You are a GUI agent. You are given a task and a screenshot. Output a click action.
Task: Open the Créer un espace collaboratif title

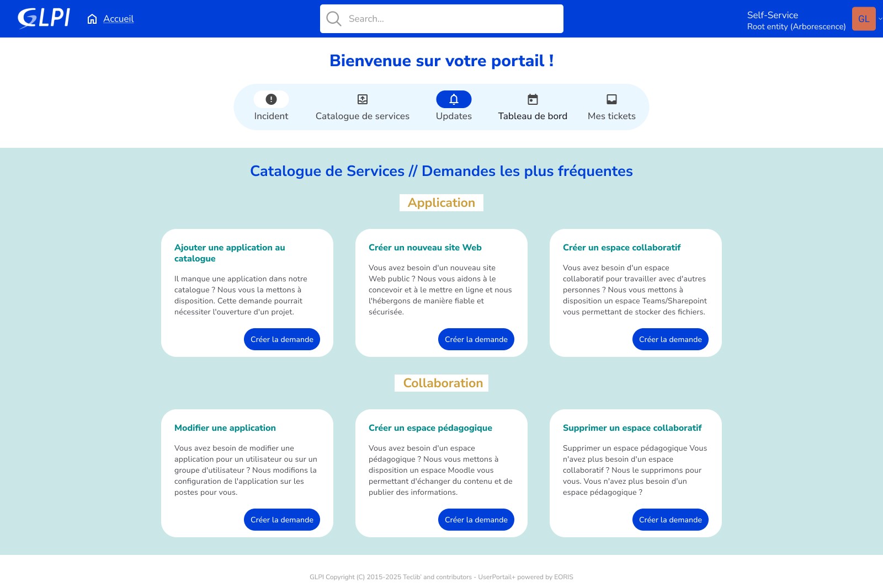click(621, 248)
